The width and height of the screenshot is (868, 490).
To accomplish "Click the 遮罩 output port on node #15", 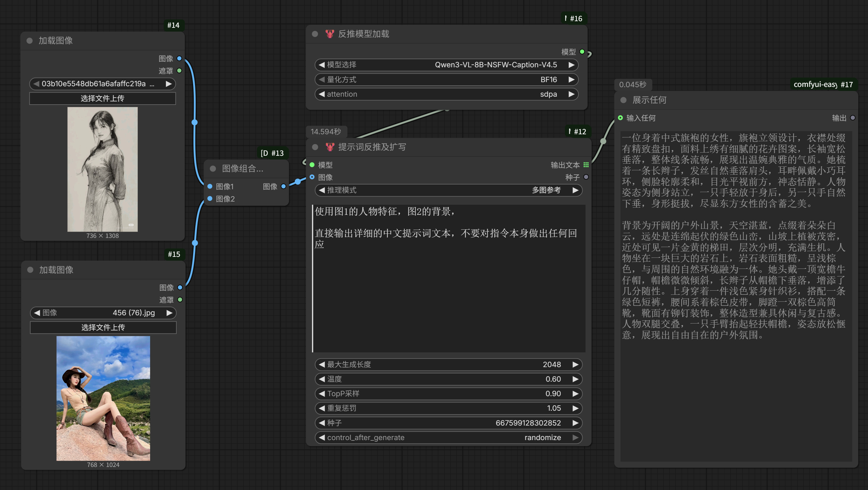I will tap(180, 300).
